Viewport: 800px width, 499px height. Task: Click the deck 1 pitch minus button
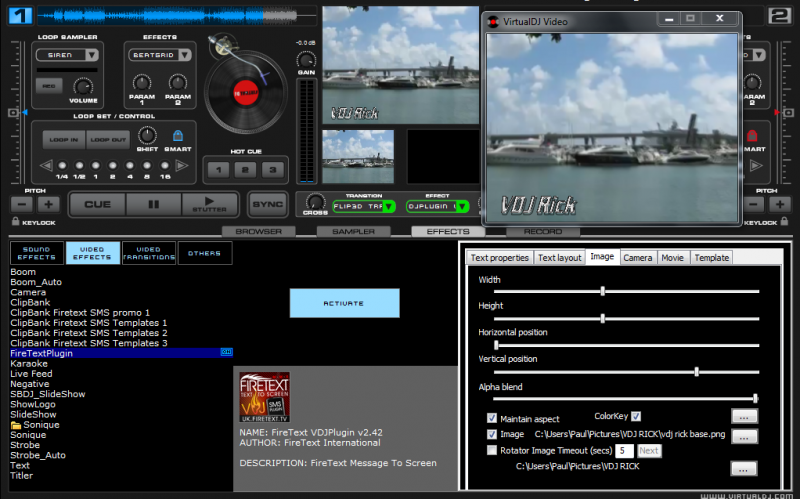coord(21,205)
